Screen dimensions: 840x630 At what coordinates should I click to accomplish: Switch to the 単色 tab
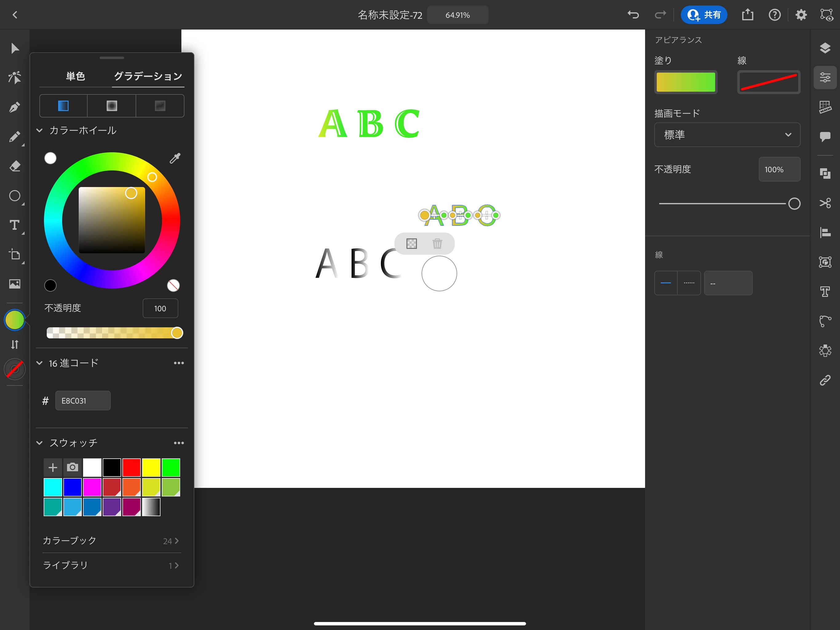coord(75,76)
